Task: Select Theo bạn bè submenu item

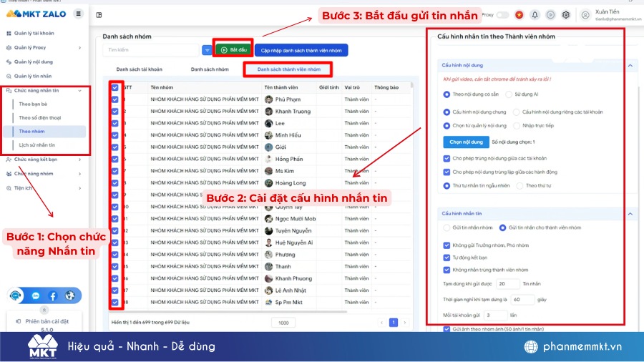Action: click(x=33, y=104)
